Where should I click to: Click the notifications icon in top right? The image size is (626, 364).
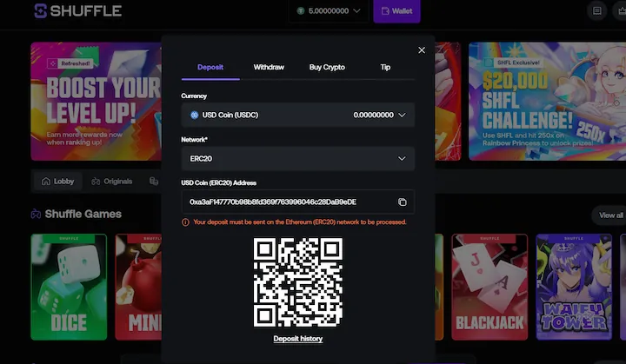pyautogui.click(x=596, y=11)
